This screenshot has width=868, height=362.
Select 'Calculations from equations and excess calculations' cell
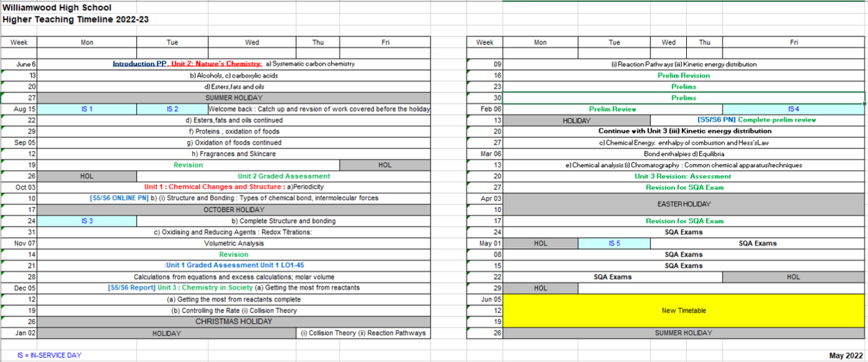[x=234, y=277]
